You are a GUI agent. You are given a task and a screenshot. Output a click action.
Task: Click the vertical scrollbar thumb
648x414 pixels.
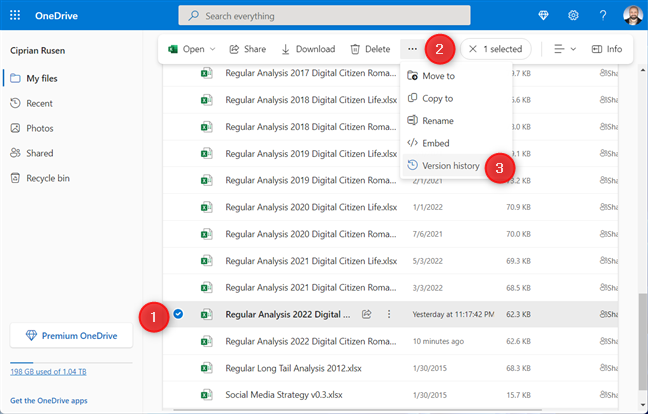point(643,341)
